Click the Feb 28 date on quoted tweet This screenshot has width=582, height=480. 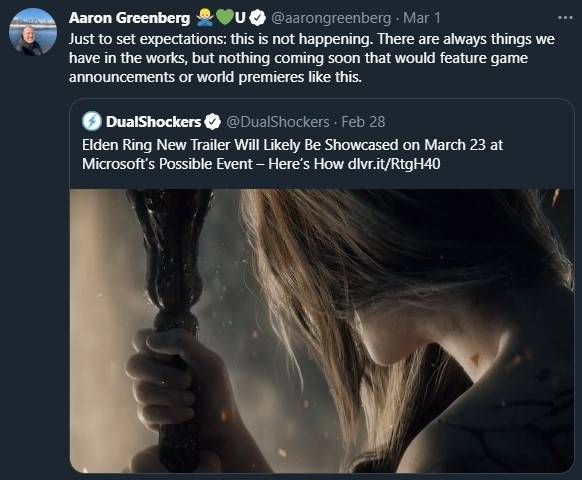[x=363, y=122]
